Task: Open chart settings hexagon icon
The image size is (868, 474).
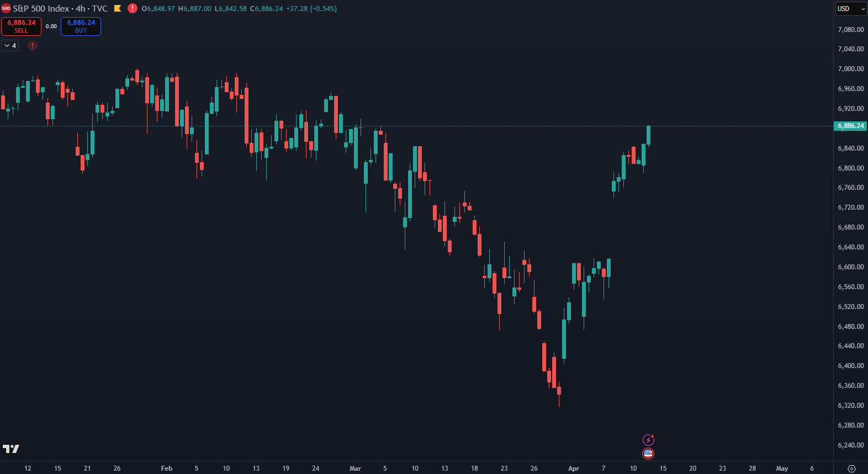Action: (851, 468)
